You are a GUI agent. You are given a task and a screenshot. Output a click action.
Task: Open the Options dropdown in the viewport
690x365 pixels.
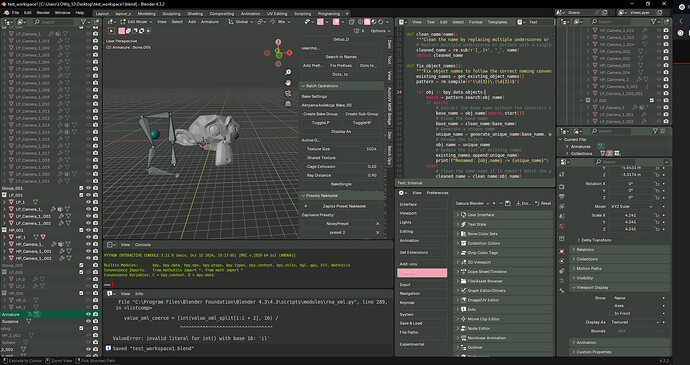[380, 31]
